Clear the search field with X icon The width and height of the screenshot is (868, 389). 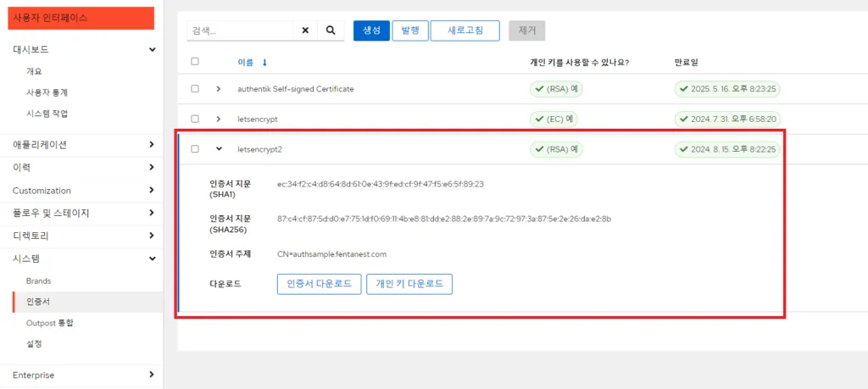pyautogui.click(x=305, y=31)
